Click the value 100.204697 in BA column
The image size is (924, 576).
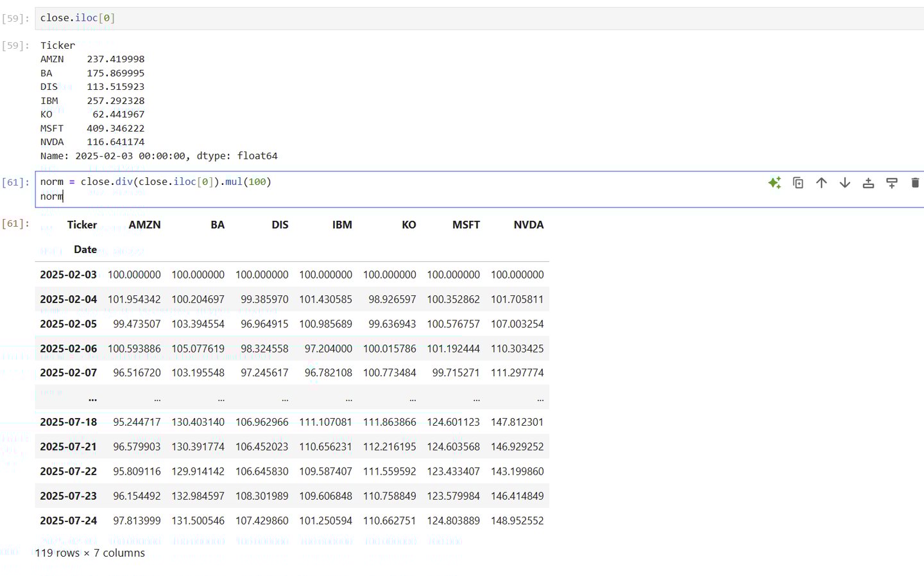tap(198, 299)
